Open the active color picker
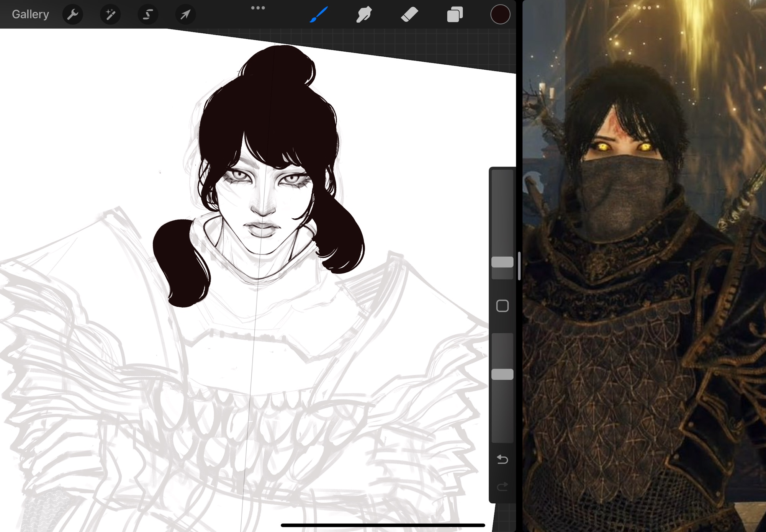The height and width of the screenshot is (532, 766). 500,15
